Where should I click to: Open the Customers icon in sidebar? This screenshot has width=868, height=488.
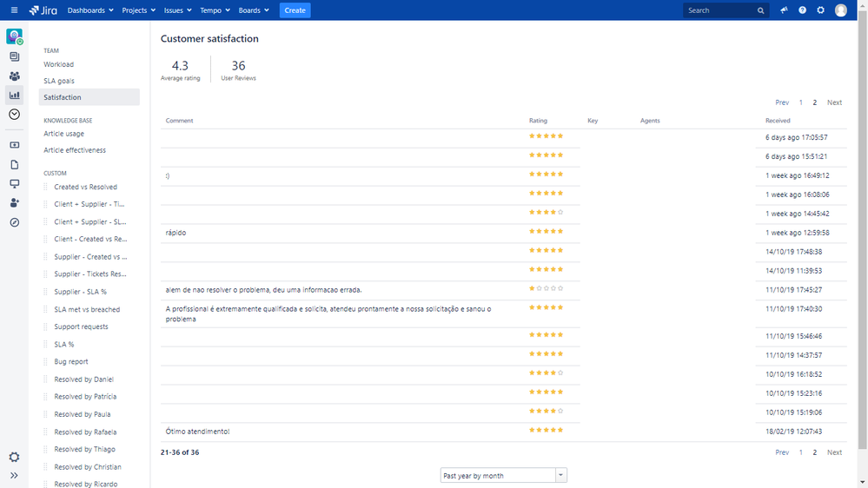coord(15,76)
